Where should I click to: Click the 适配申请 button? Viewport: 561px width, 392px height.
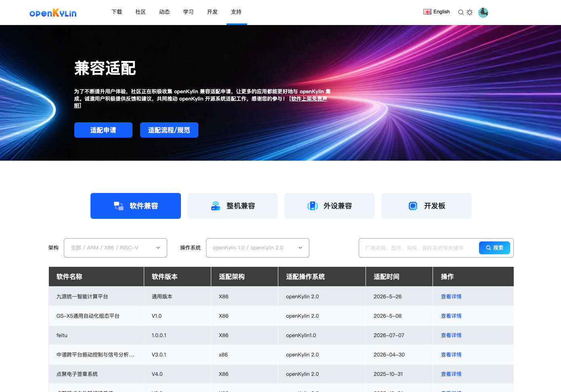[103, 130]
